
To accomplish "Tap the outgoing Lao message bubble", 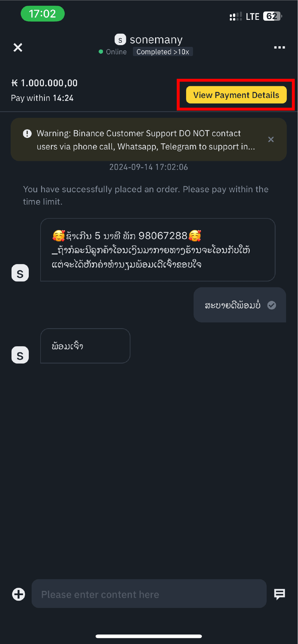I will 232,305.
